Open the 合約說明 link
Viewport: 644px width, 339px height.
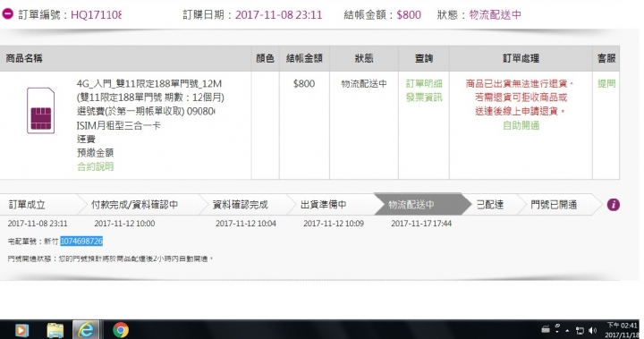tap(96, 166)
